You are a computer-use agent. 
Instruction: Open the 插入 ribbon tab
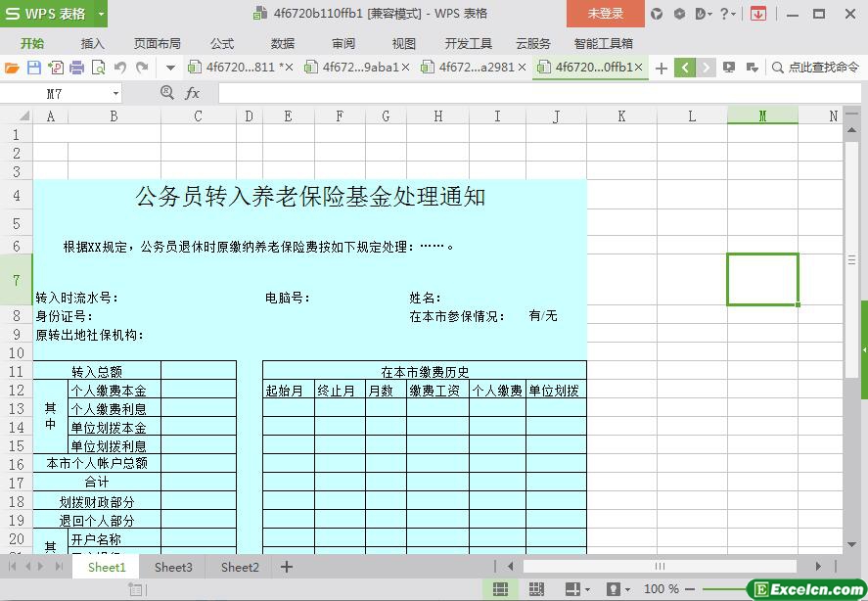92,43
